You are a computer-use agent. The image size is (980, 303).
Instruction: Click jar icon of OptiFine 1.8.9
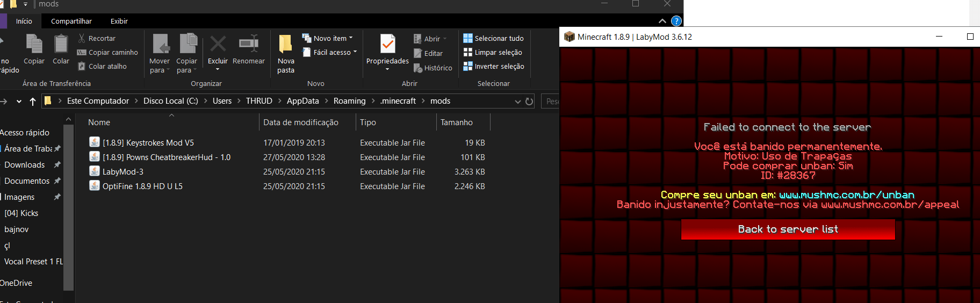click(95, 185)
